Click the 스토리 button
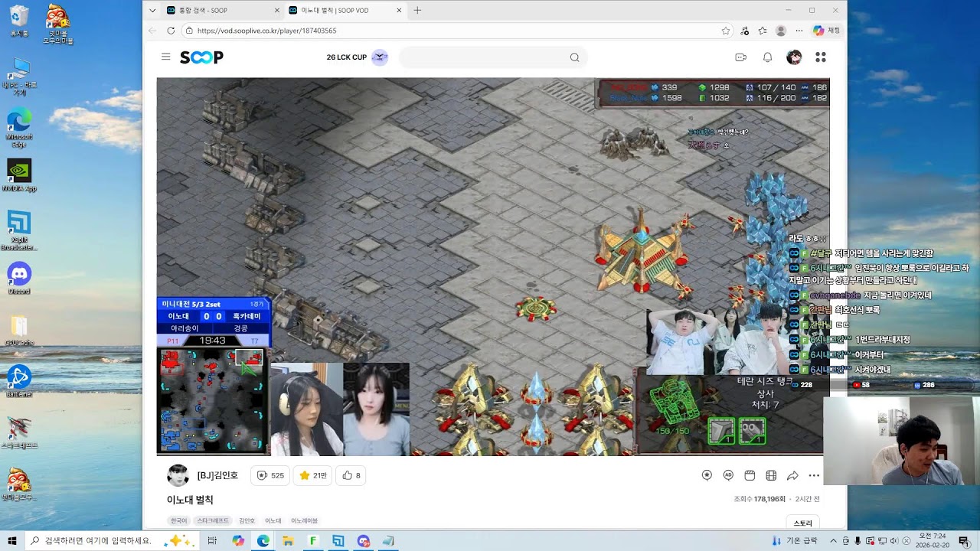980x551 pixels. (x=802, y=523)
